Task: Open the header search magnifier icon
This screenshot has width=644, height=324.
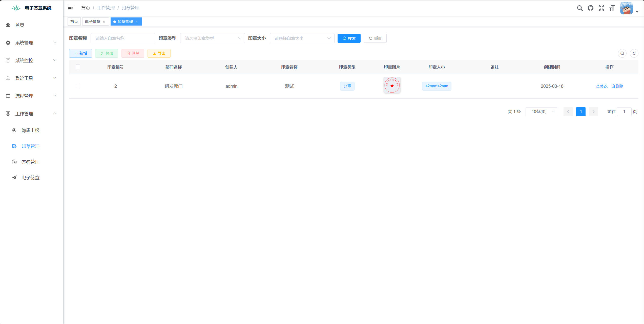Action: [x=580, y=8]
